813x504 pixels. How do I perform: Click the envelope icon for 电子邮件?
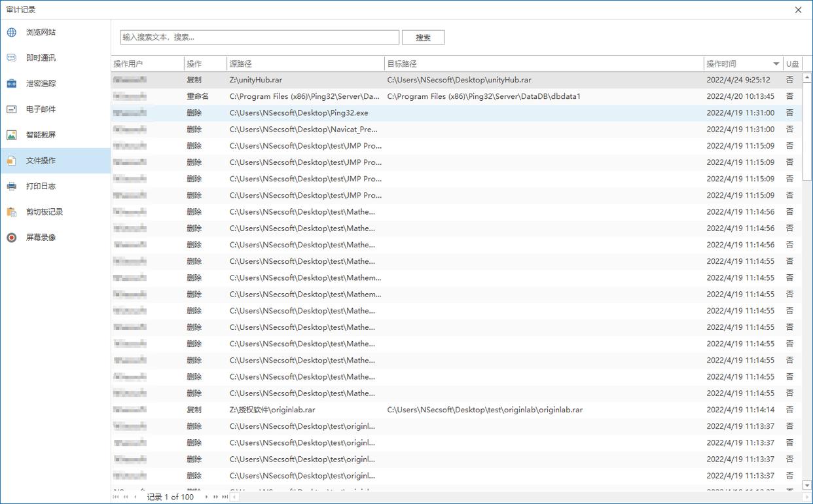click(12, 109)
